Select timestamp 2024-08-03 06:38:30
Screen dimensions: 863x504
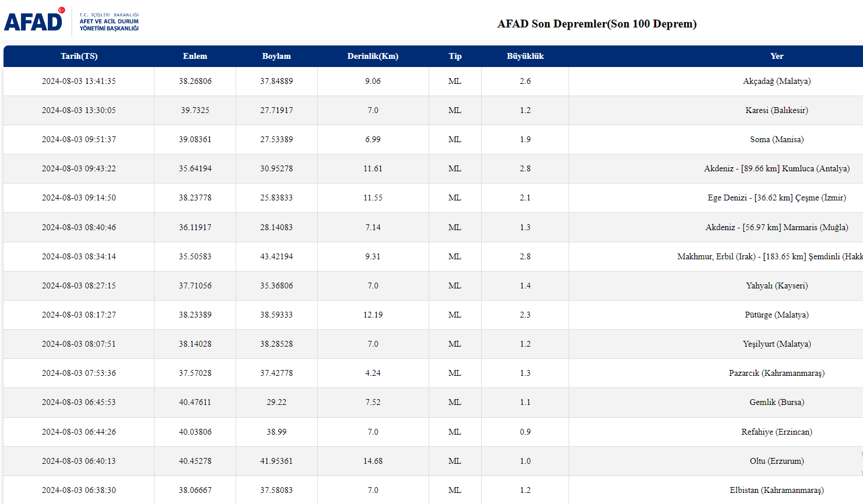(x=79, y=490)
